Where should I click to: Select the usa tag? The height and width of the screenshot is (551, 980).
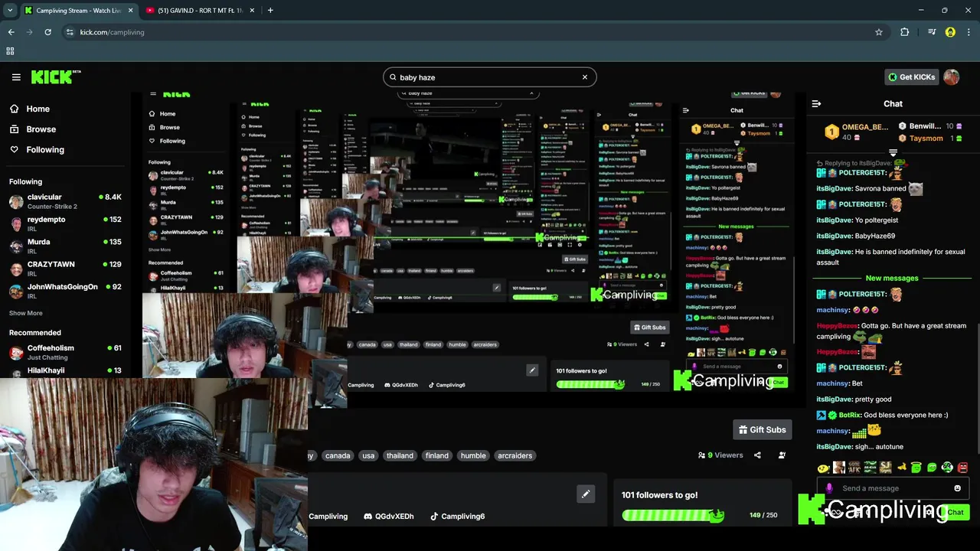click(368, 455)
